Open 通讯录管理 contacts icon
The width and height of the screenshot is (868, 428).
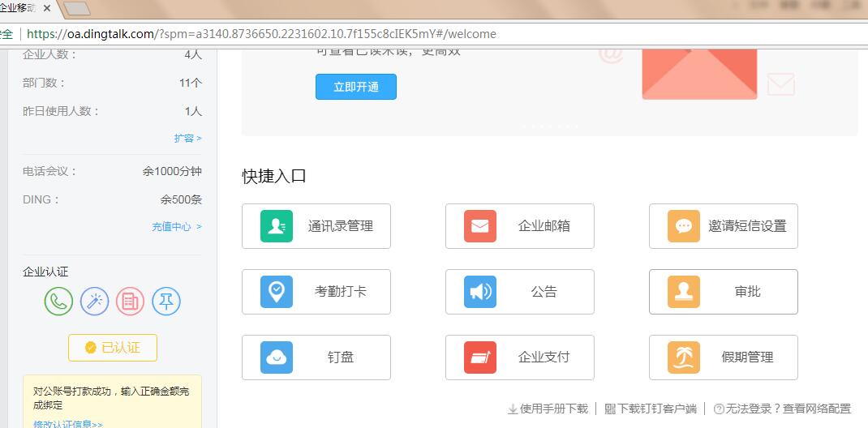[x=277, y=226]
